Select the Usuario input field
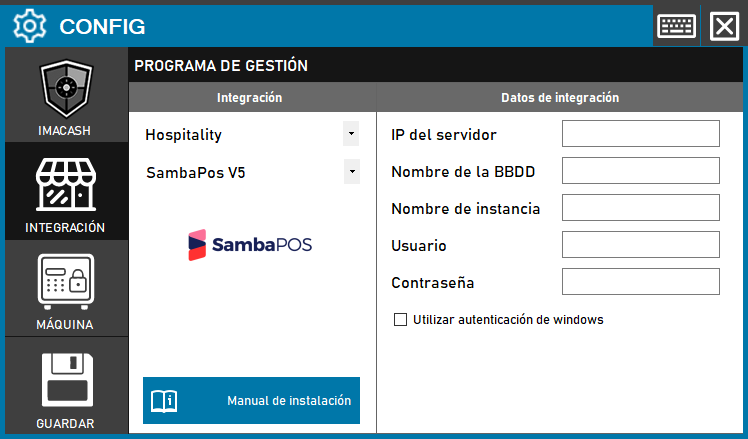This screenshot has width=748, height=439. click(641, 245)
